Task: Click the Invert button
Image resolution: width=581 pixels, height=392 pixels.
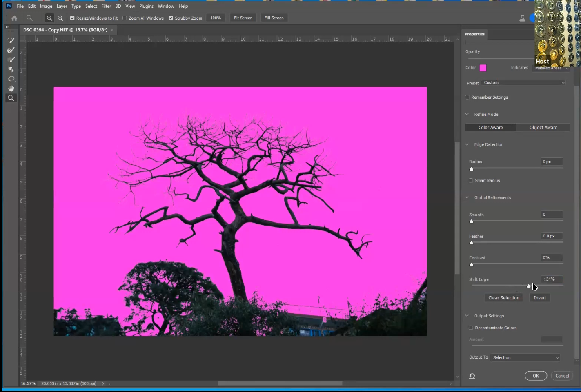Action: click(x=540, y=298)
